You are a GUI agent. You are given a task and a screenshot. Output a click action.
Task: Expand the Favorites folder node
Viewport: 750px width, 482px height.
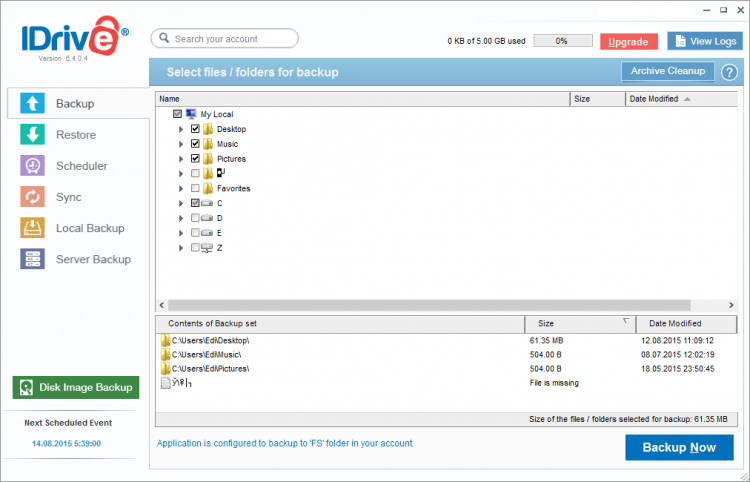point(181,188)
